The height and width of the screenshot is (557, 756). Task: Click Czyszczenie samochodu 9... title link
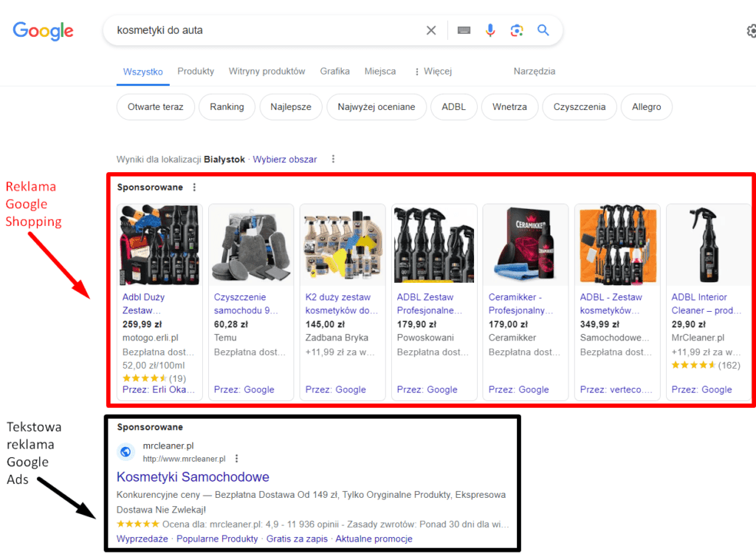click(x=246, y=304)
